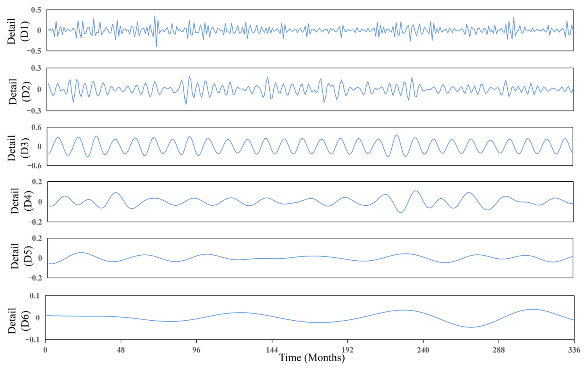Click the −0.3 lower limit of D2 axis
588x369 pixels.
(x=34, y=111)
